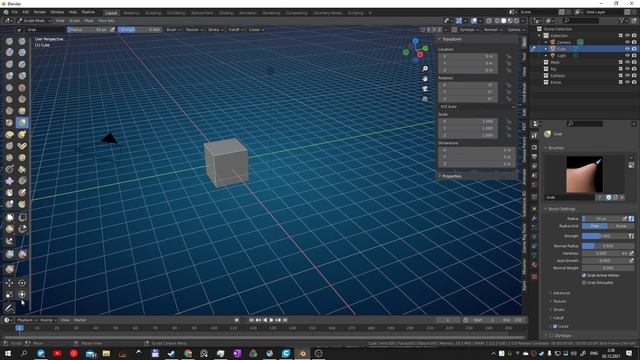
Task: Open the Sculpt Mode dropdown
Action: pyautogui.click(x=34, y=20)
